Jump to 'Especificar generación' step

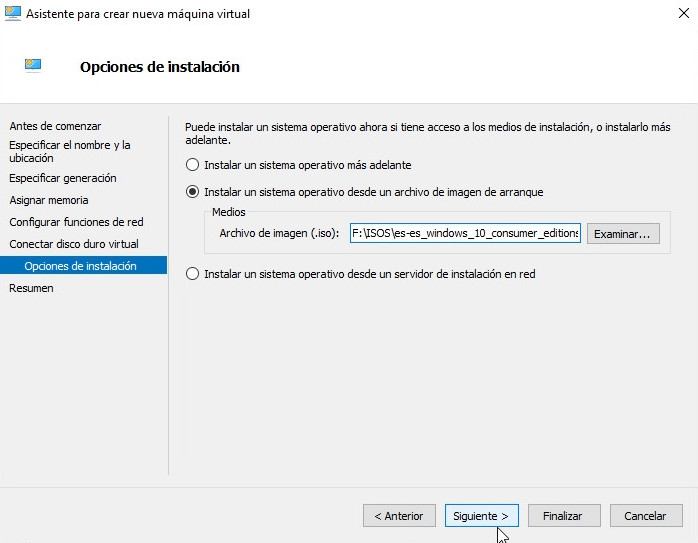[x=63, y=178]
